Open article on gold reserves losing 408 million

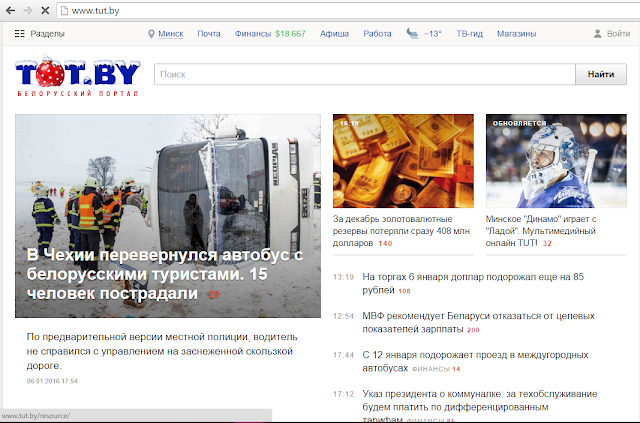pyautogui.click(x=401, y=231)
